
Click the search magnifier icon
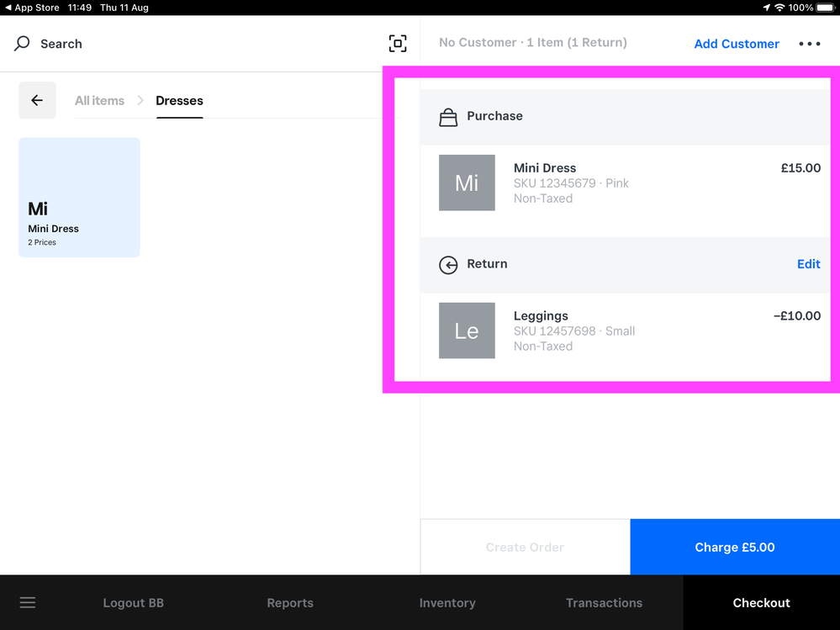click(23, 44)
